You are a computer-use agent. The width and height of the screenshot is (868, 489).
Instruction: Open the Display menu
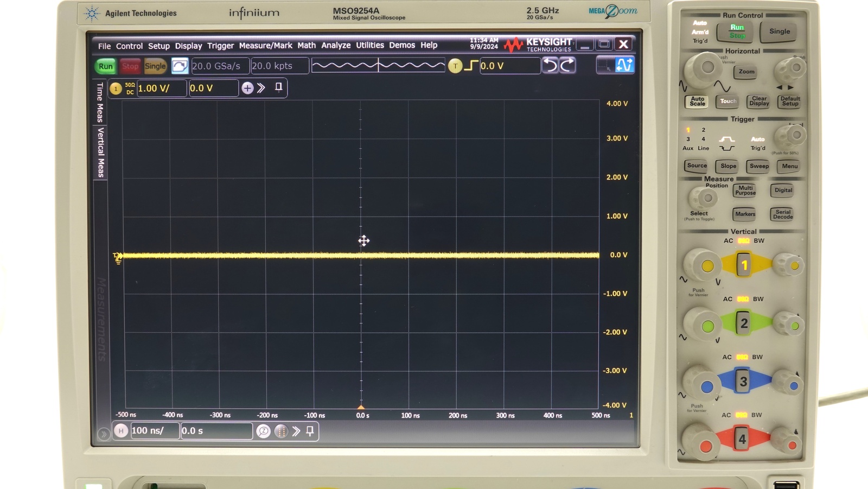point(188,46)
